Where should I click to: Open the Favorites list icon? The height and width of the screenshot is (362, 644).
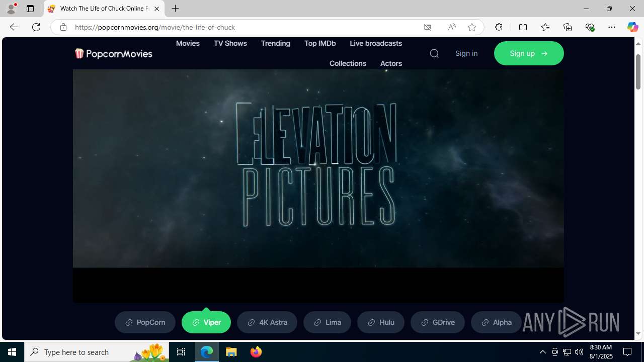pyautogui.click(x=545, y=27)
